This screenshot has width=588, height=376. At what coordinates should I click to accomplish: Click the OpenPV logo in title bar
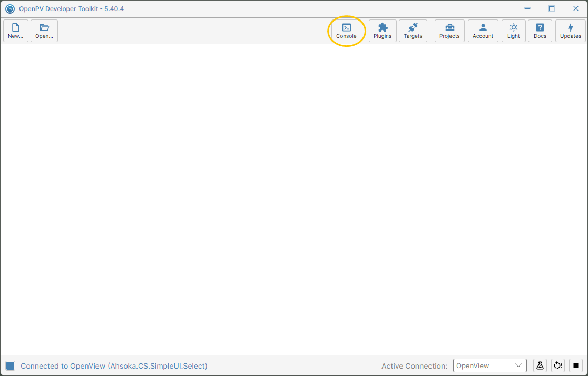10,8
